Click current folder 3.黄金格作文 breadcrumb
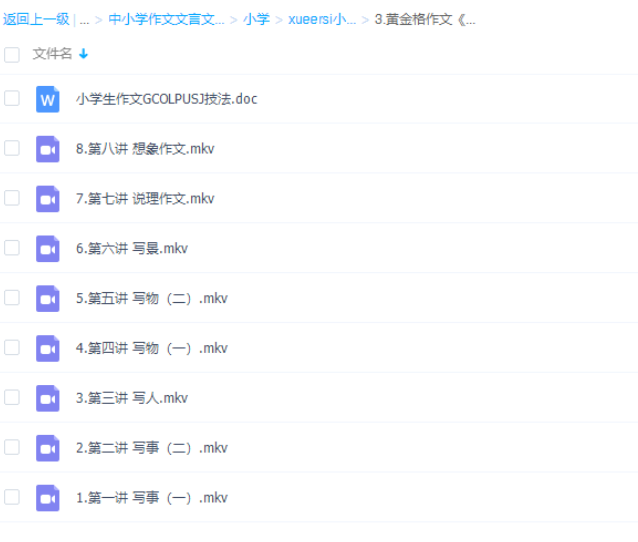This screenshot has width=638, height=542. coord(425,19)
